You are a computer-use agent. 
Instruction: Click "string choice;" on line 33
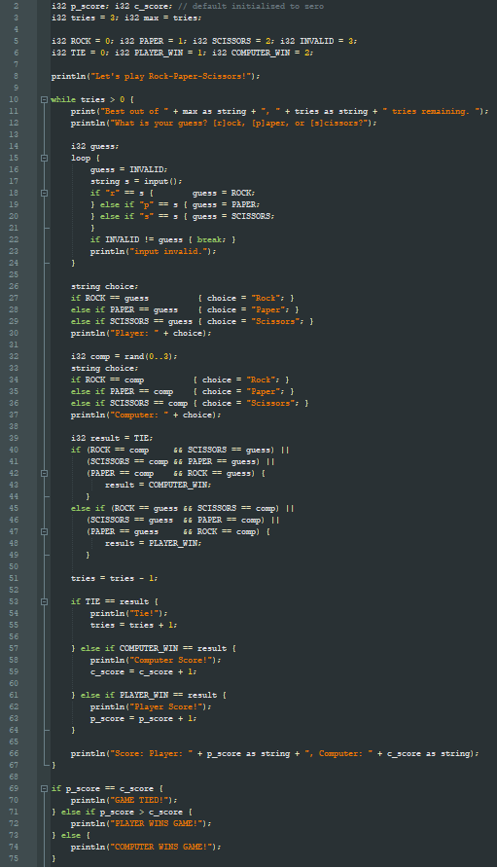(105, 369)
